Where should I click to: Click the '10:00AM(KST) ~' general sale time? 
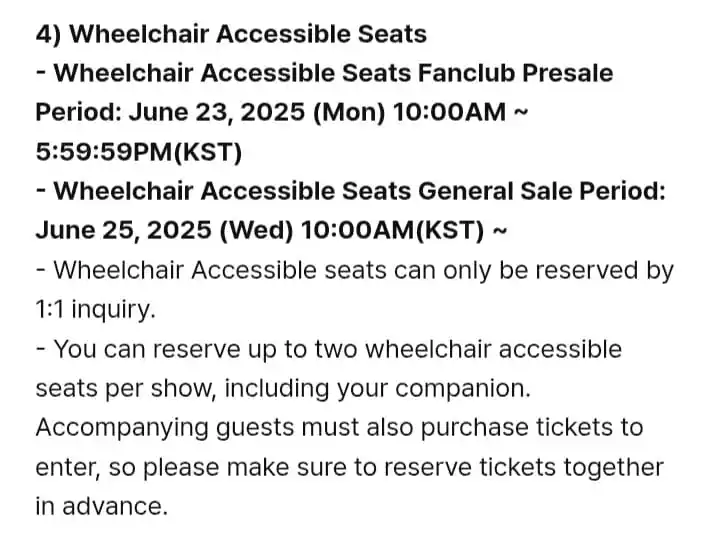(x=404, y=230)
